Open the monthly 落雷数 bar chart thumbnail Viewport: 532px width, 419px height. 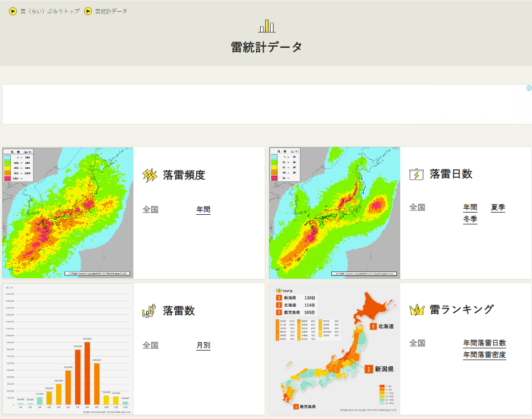pyautogui.click(x=68, y=349)
